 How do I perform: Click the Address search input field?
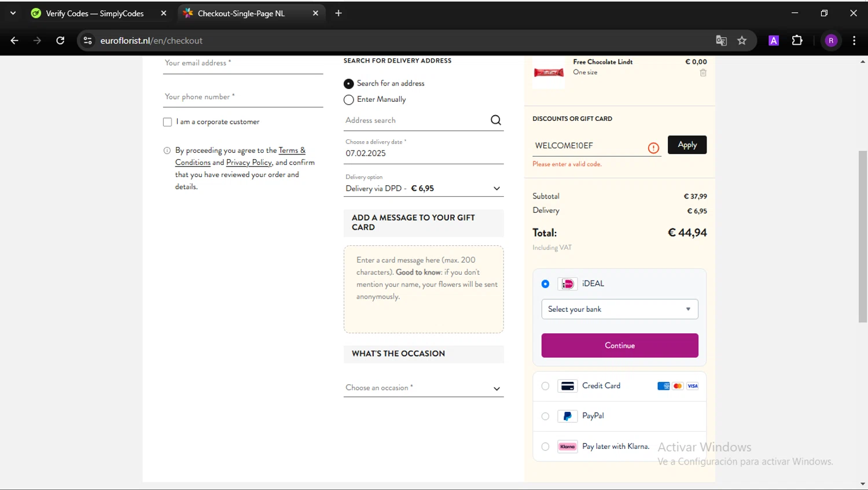pyautogui.click(x=415, y=120)
